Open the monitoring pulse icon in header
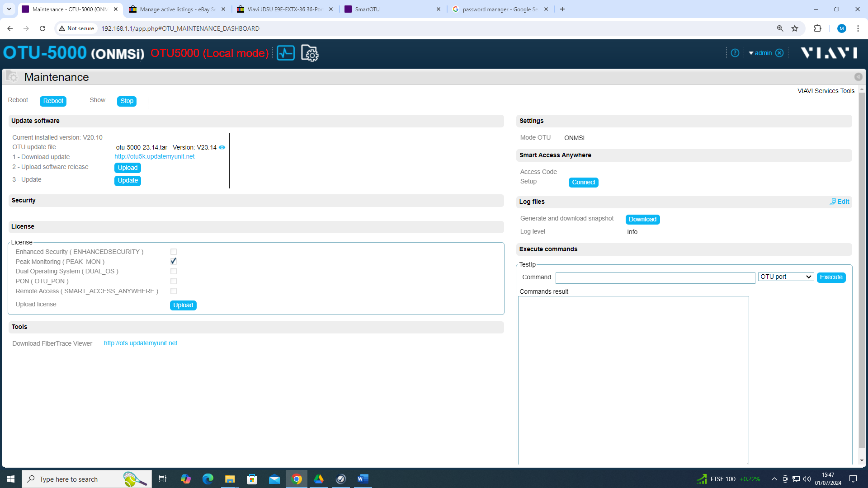 pyautogui.click(x=285, y=53)
